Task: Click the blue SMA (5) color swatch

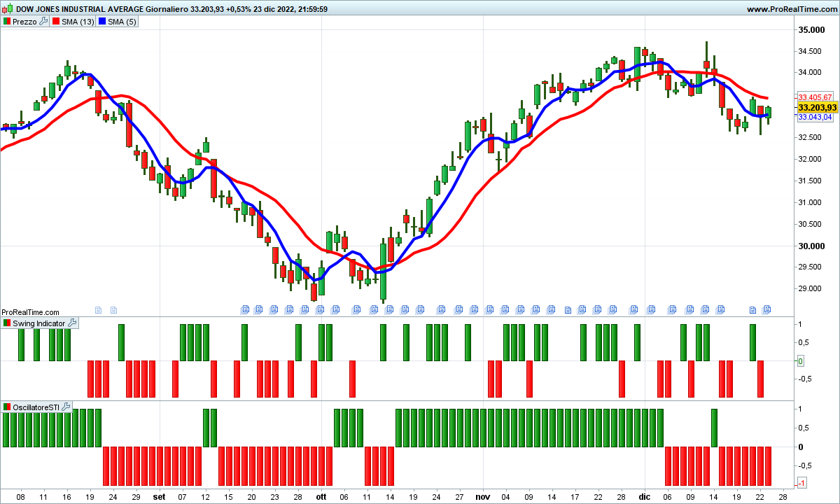Action: [x=102, y=22]
